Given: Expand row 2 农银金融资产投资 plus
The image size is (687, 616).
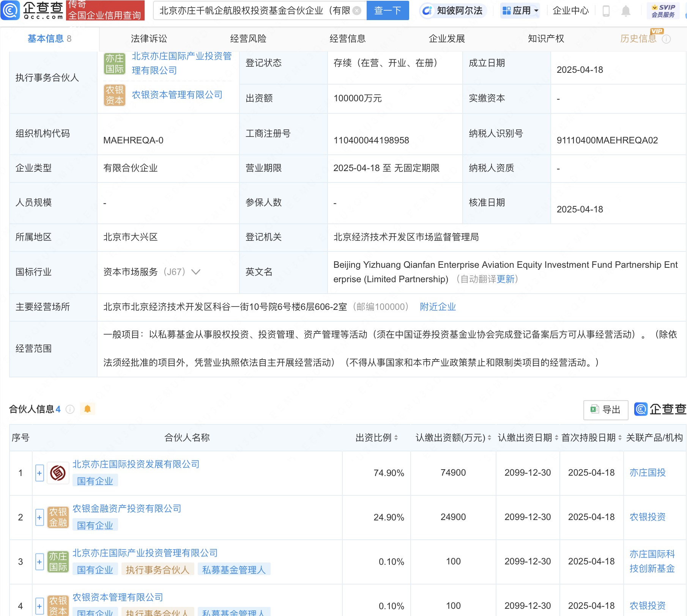Looking at the screenshot, I should [x=39, y=517].
